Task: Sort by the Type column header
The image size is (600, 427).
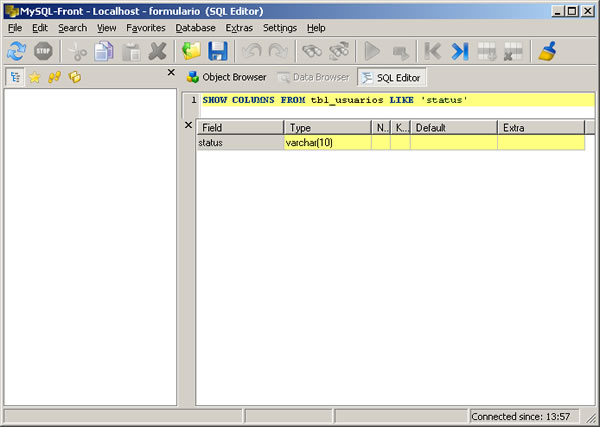Action: coord(328,127)
